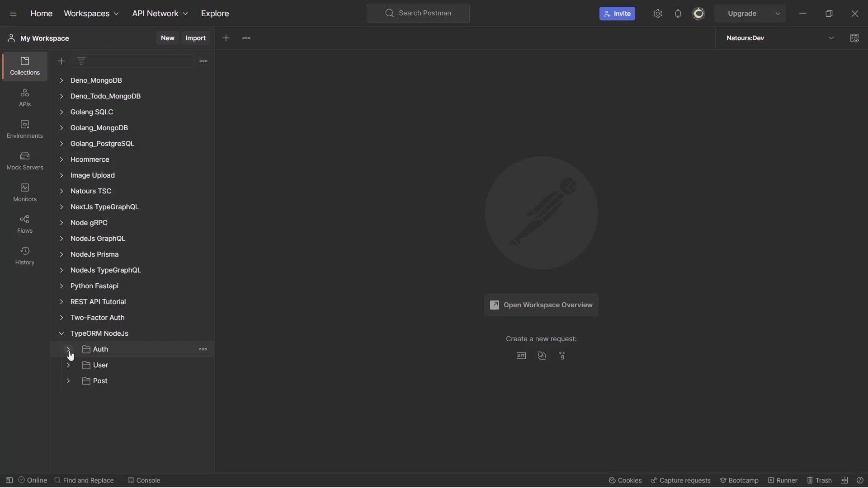868x488 pixels.
Task: Open tab bar more options
Action: tap(246, 38)
